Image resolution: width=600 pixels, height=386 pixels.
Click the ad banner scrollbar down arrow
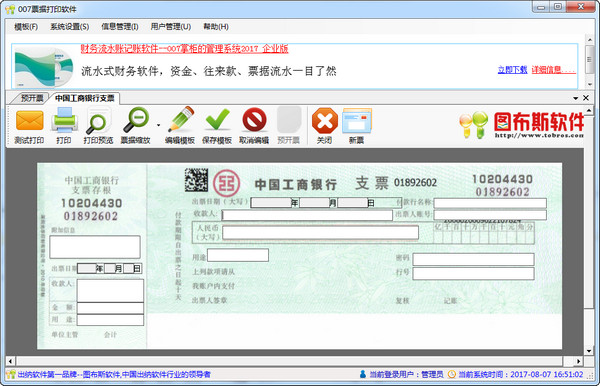tap(590, 84)
